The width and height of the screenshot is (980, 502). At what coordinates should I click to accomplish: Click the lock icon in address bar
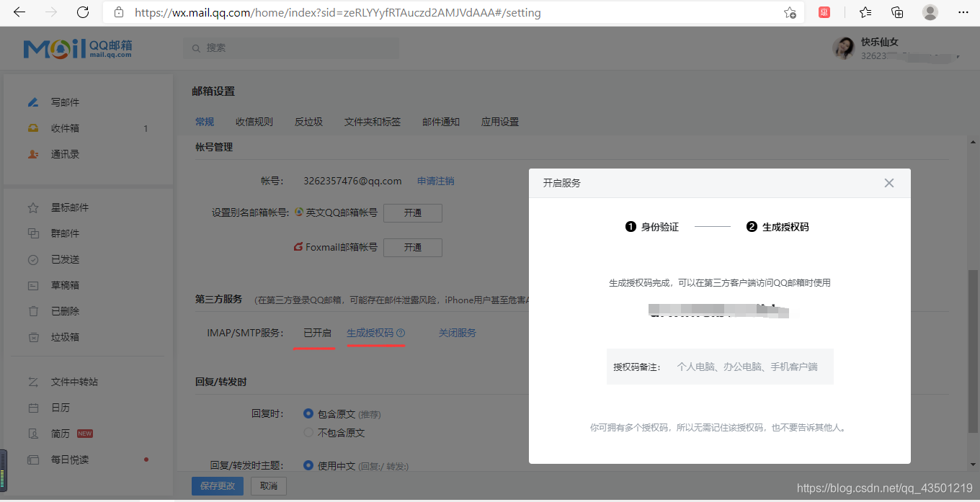pyautogui.click(x=119, y=13)
